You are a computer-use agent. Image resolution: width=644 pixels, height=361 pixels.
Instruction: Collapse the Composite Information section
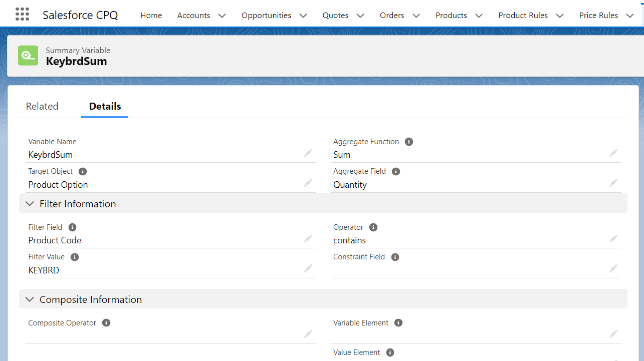click(x=30, y=299)
